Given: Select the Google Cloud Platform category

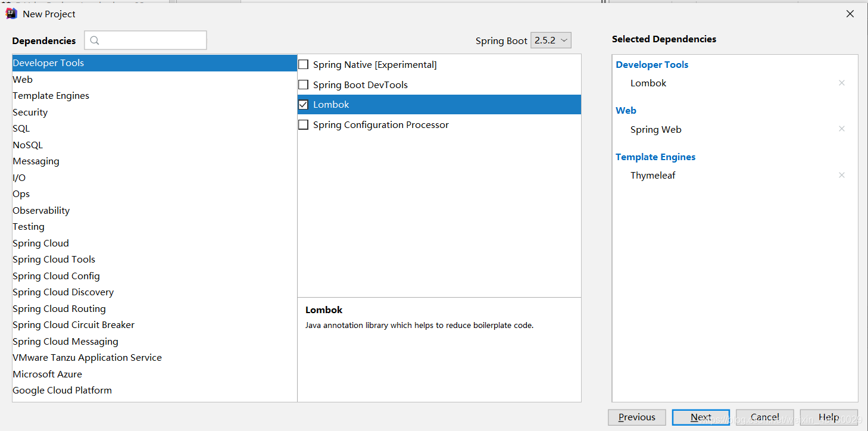Looking at the screenshot, I should (x=155, y=391).
